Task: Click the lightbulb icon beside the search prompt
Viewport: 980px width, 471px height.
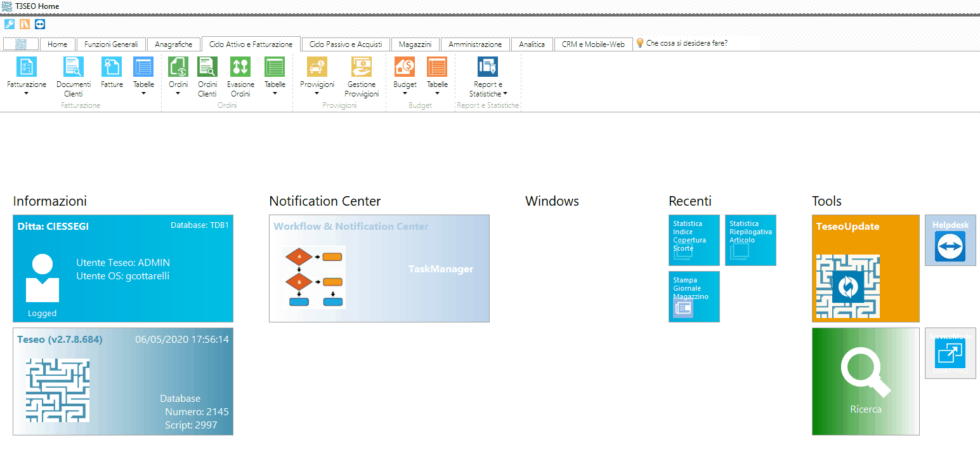Action: click(x=640, y=43)
